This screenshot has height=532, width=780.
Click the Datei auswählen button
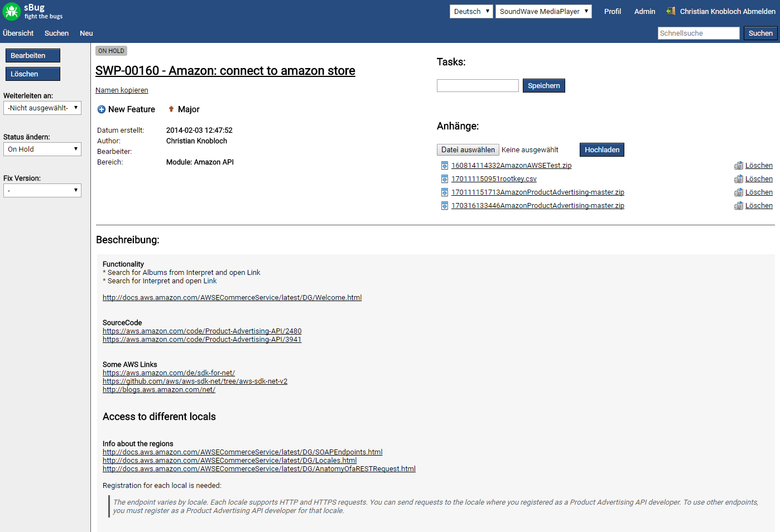[x=468, y=150]
